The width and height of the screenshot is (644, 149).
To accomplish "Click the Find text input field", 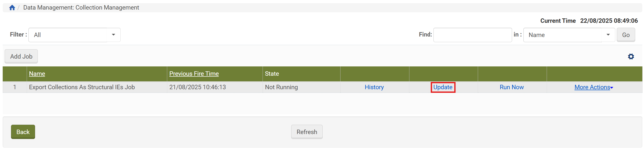I will click(472, 35).
